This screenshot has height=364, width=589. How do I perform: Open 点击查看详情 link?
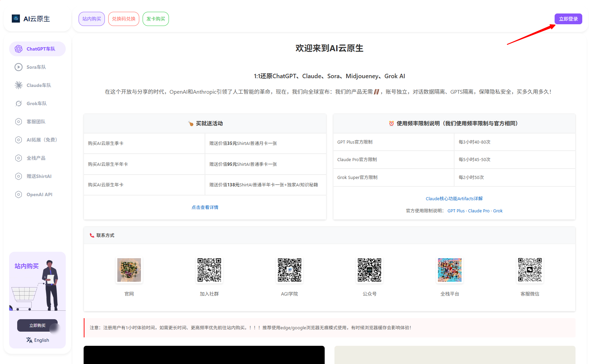205,207
